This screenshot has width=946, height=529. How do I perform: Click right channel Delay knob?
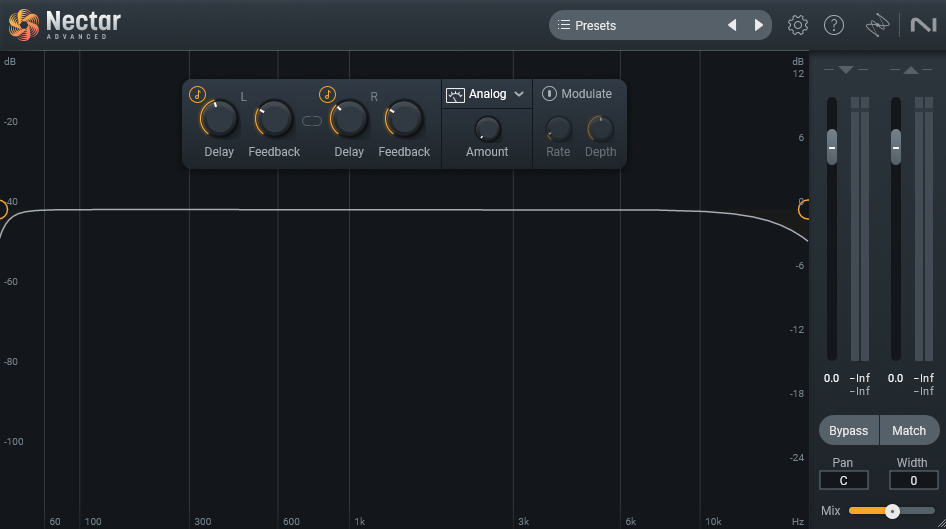point(349,119)
